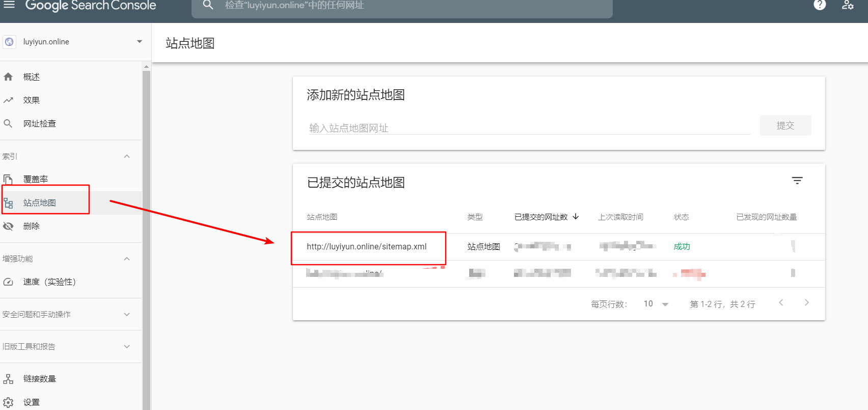Open user settings account icon
Viewport: 868px width, 410px height.
coord(848,5)
